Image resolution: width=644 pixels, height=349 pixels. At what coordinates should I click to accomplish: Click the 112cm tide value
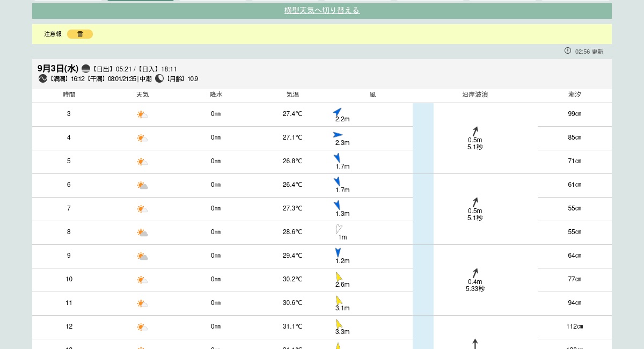tap(574, 326)
